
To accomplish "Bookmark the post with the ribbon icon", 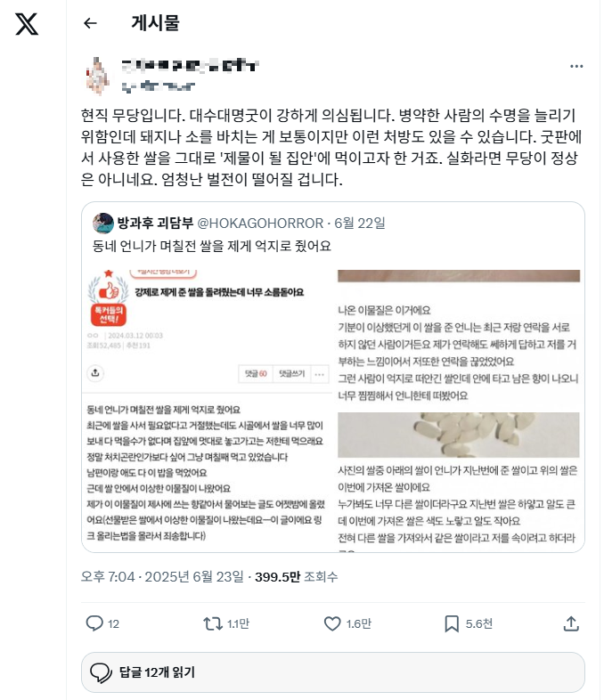I will (x=452, y=623).
